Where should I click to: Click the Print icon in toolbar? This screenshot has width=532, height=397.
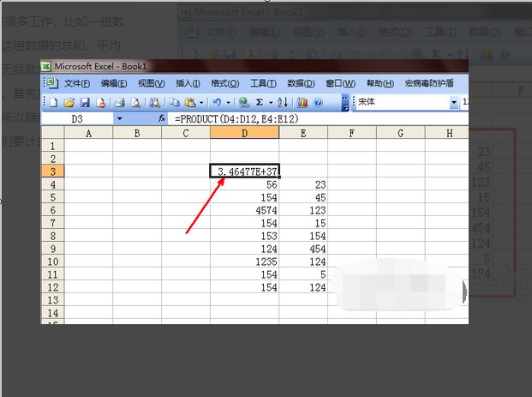coord(119,102)
